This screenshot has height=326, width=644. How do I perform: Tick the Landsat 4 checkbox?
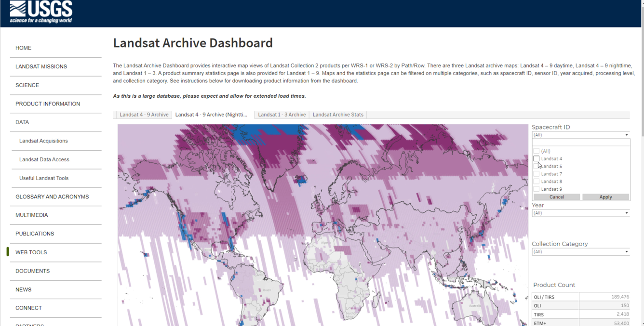pos(536,158)
